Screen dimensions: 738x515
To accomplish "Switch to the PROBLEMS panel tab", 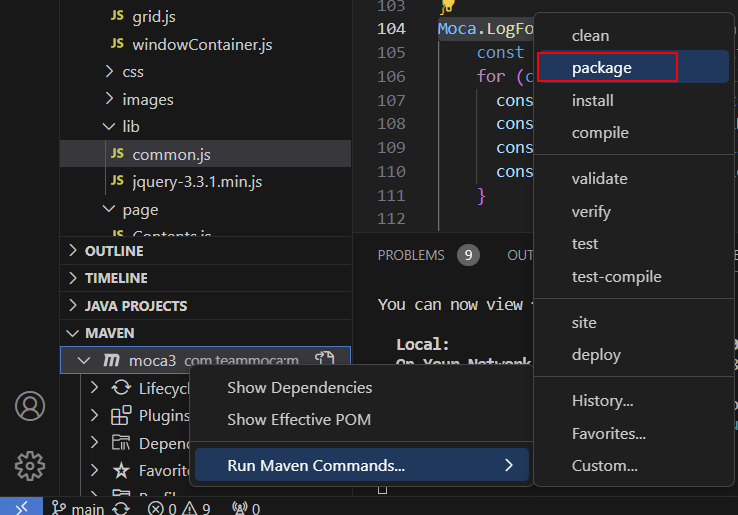I will tap(411, 255).
